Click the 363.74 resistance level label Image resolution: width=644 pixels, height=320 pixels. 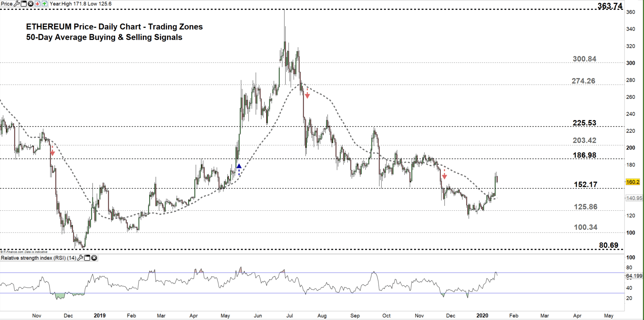coord(610,6)
